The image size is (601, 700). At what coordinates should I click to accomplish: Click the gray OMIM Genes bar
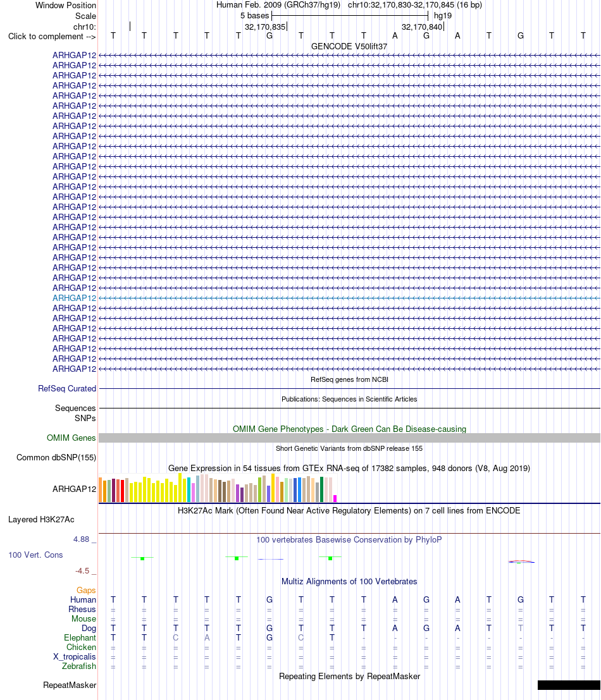[x=349, y=438]
